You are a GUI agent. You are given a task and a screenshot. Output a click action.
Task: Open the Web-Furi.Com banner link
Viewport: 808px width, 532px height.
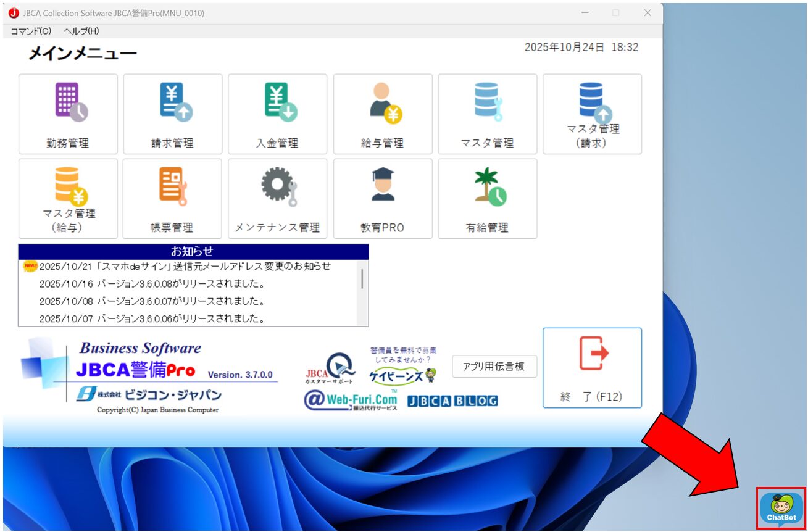(x=351, y=401)
